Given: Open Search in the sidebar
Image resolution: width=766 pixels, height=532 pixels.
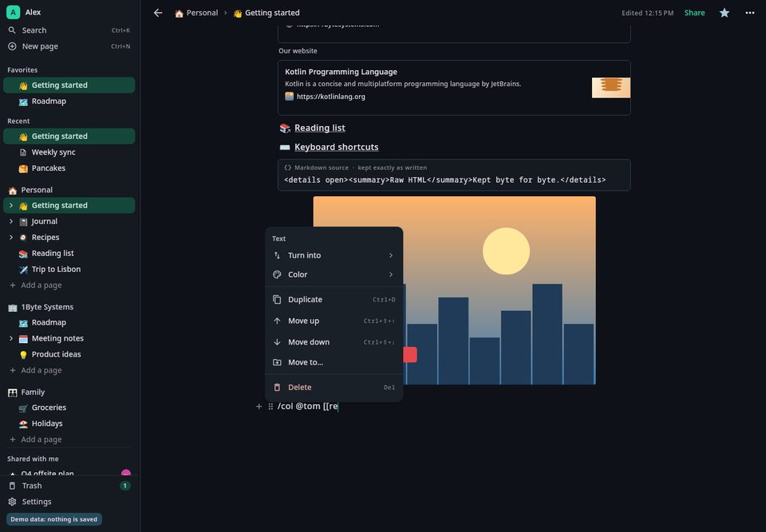Looking at the screenshot, I should click(x=69, y=30).
